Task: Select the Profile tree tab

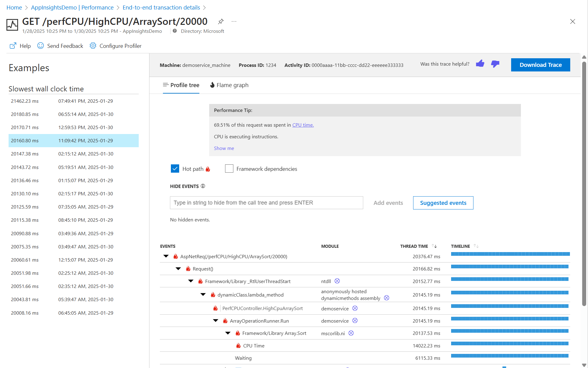Action: click(x=181, y=85)
